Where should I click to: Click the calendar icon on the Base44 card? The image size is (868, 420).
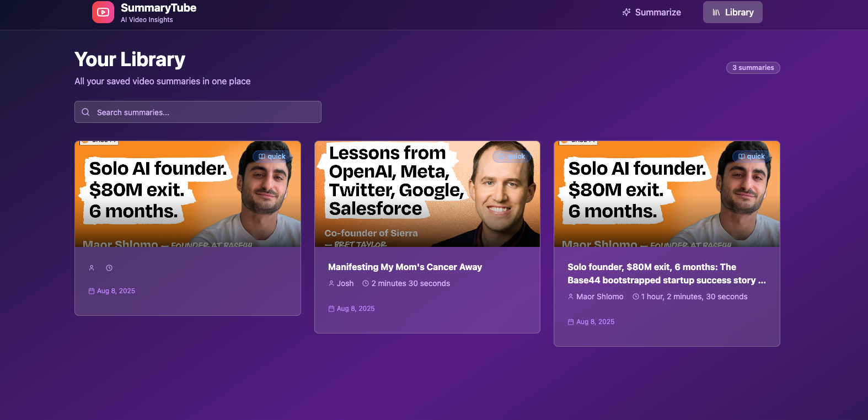pos(571,322)
